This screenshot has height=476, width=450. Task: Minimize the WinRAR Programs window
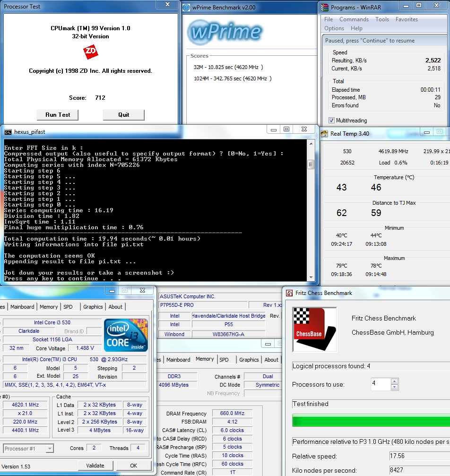point(406,6)
